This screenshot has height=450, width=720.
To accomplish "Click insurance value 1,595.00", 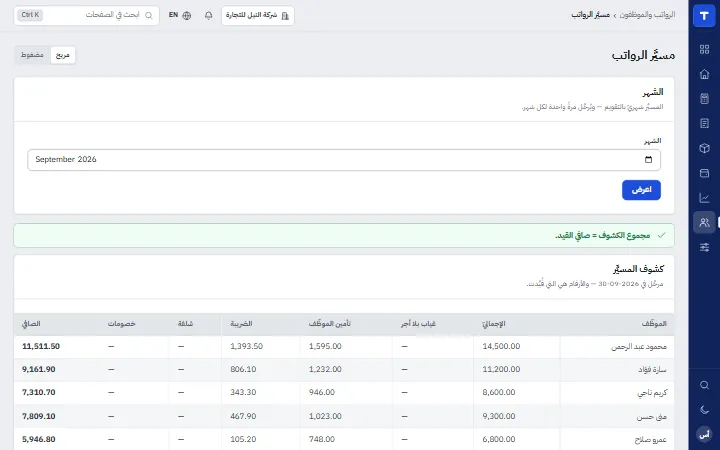I will (x=325, y=347).
